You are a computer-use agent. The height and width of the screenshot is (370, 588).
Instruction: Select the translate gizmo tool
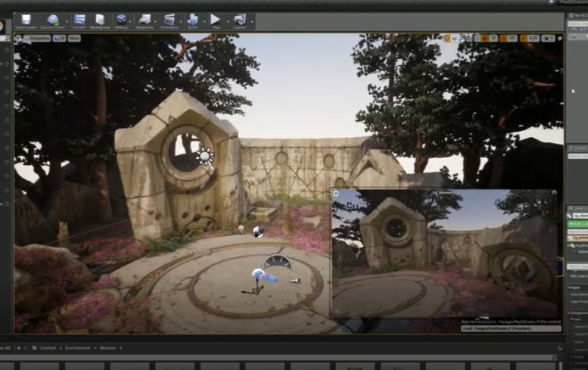[447, 39]
